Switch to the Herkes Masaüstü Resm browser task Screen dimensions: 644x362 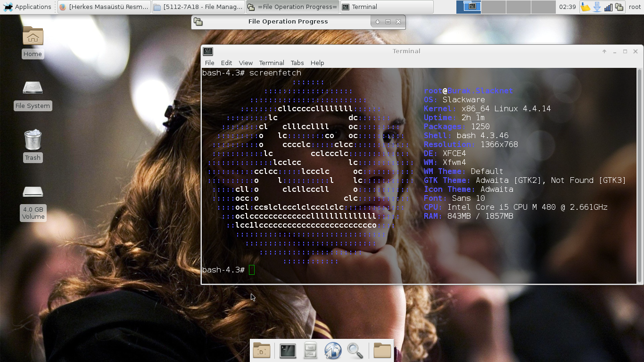104,7
